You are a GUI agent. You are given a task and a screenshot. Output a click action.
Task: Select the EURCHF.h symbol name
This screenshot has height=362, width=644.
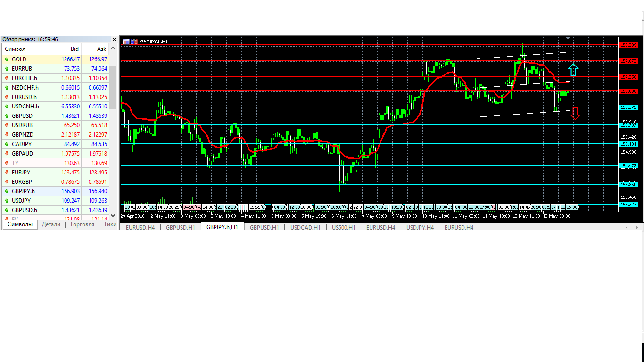pos(25,78)
